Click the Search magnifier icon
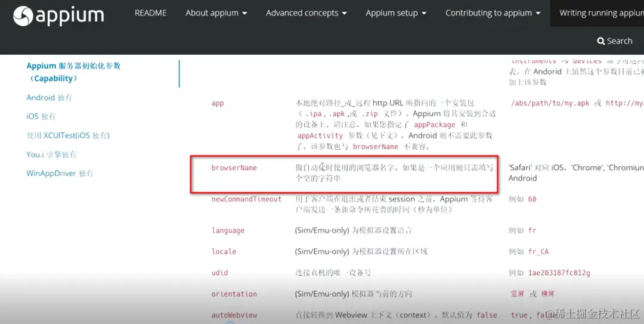 (x=601, y=41)
